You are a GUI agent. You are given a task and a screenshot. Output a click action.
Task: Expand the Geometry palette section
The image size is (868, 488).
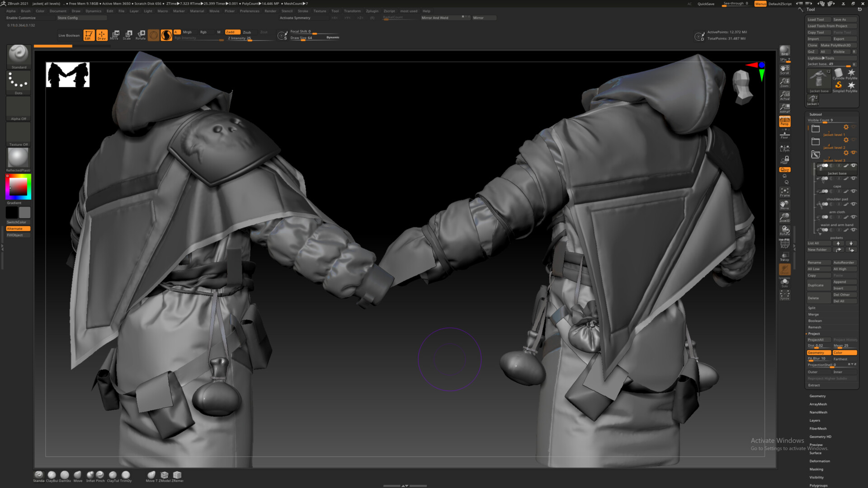pos(817,396)
